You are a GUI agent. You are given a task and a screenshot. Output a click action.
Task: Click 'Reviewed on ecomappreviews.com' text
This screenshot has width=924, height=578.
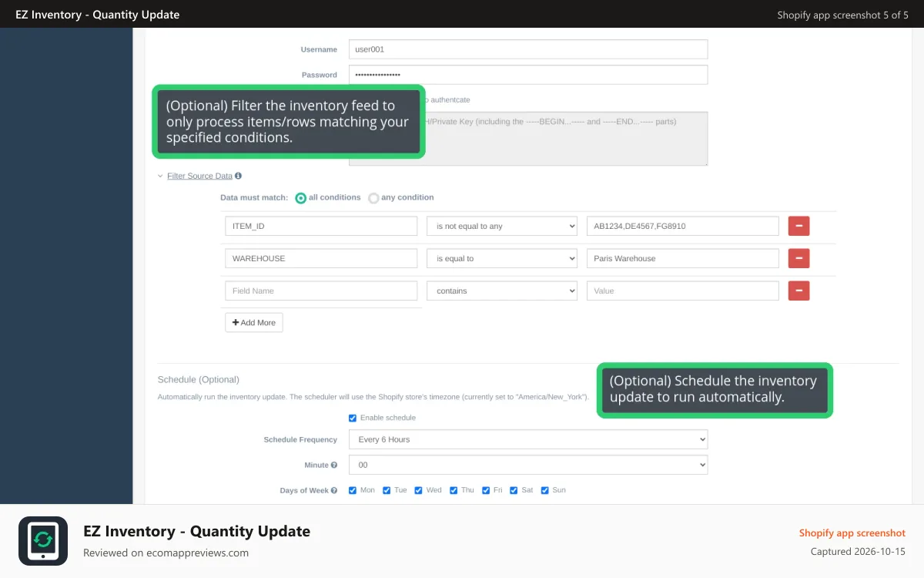coord(166,553)
